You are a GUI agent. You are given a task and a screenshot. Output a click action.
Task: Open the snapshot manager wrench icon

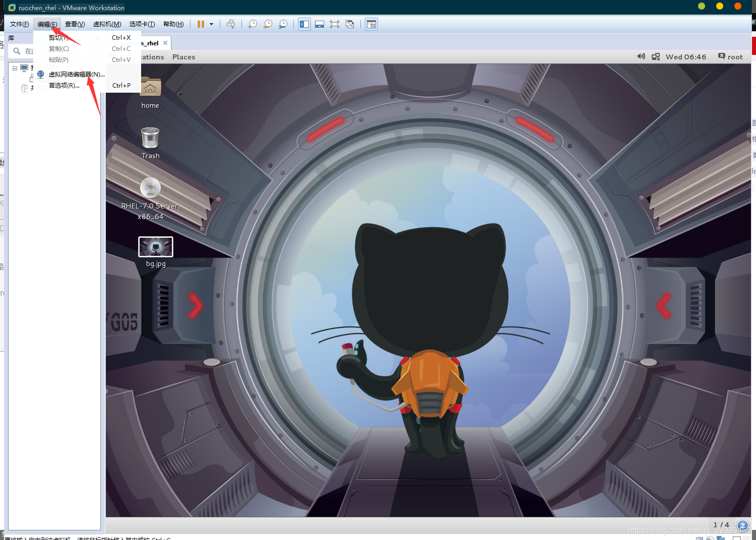point(283,24)
